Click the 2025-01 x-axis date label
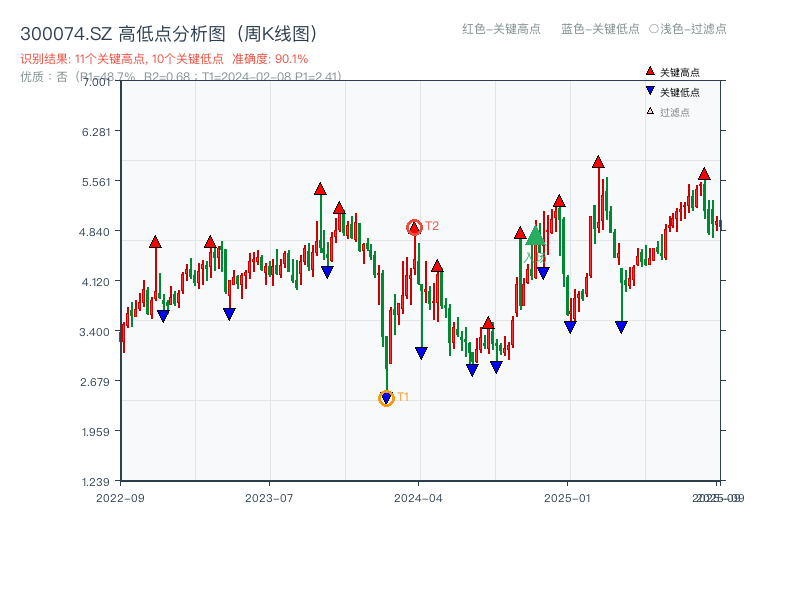 click(x=567, y=498)
